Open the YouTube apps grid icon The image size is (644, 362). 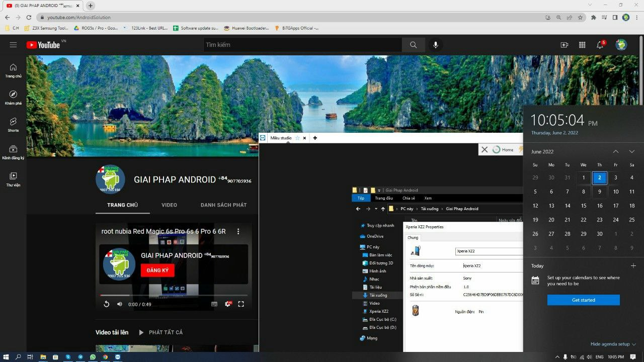click(582, 45)
